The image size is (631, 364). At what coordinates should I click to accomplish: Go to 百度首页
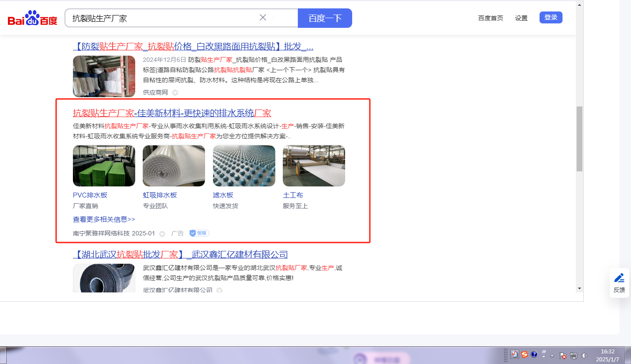490,18
